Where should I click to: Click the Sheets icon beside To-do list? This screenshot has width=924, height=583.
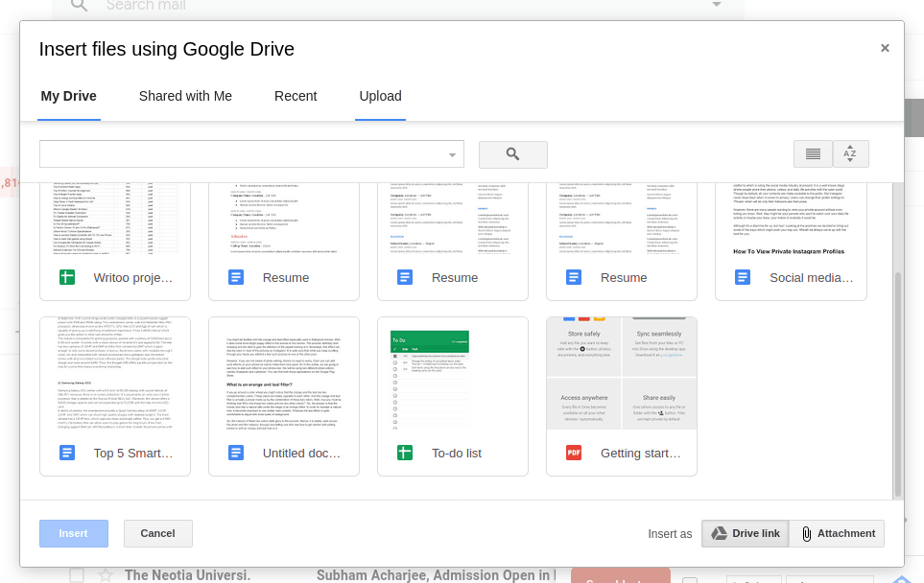[x=405, y=453]
